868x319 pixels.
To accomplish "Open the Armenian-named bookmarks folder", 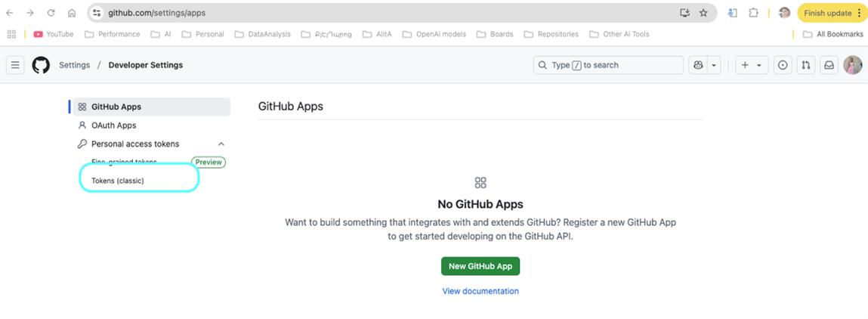I will coord(326,34).
